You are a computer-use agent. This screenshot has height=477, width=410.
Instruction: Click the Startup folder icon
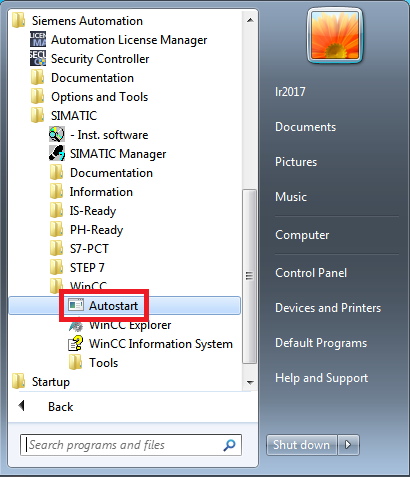point(18,381)
